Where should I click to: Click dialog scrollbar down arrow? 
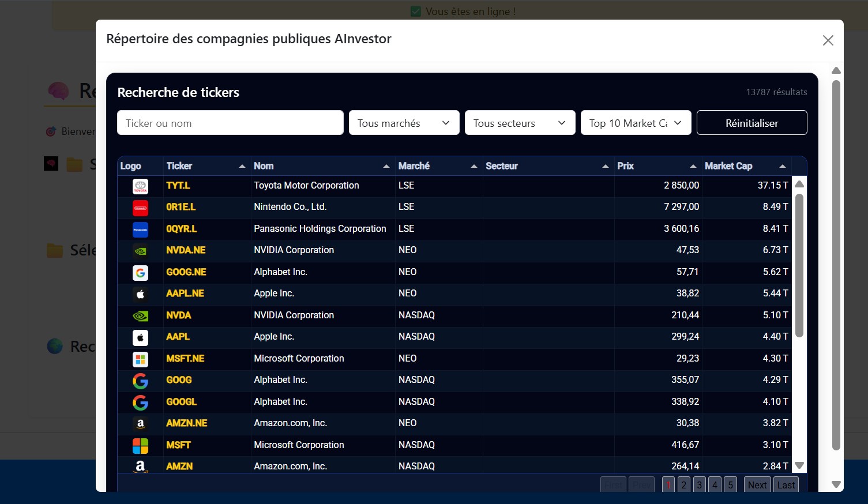point(836,484)
